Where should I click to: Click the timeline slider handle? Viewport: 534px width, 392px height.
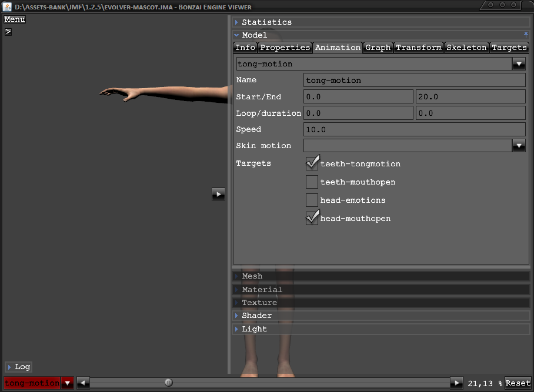(169, 383)
